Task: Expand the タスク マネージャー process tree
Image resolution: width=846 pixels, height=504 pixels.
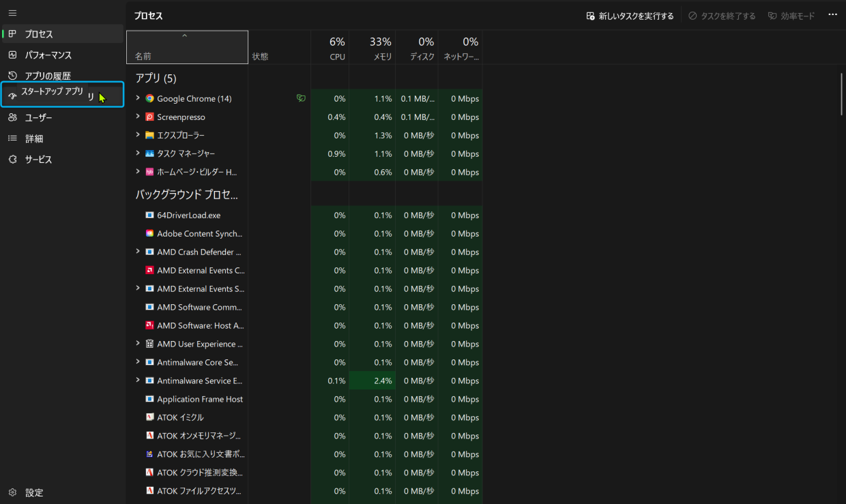Action: tap(138, 154)
